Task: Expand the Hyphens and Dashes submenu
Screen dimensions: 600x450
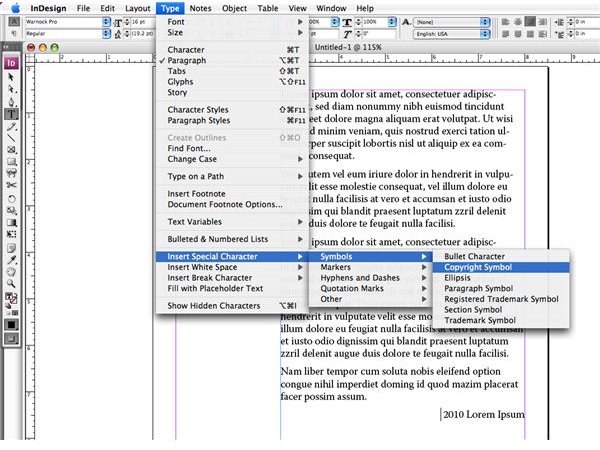Action: pos(371,278)
